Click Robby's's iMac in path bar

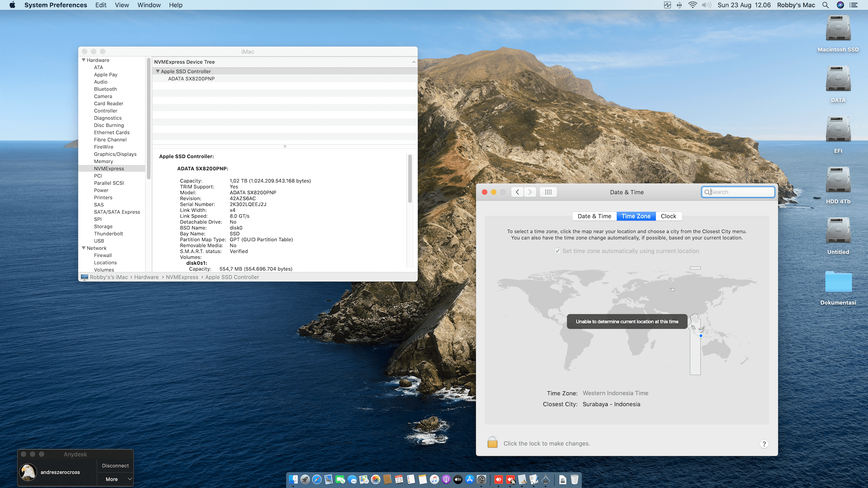(104, 277)
